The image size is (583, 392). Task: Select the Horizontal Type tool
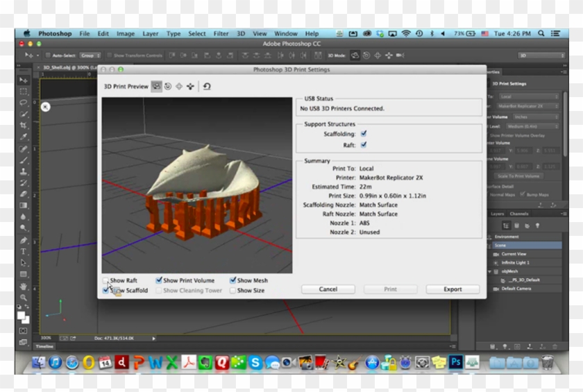(24, 252)
